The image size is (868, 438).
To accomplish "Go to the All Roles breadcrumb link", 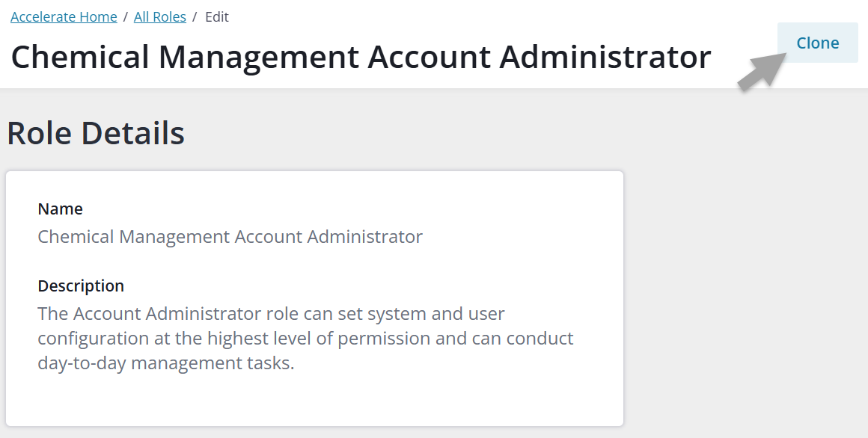I will click(x=160, y=16).
